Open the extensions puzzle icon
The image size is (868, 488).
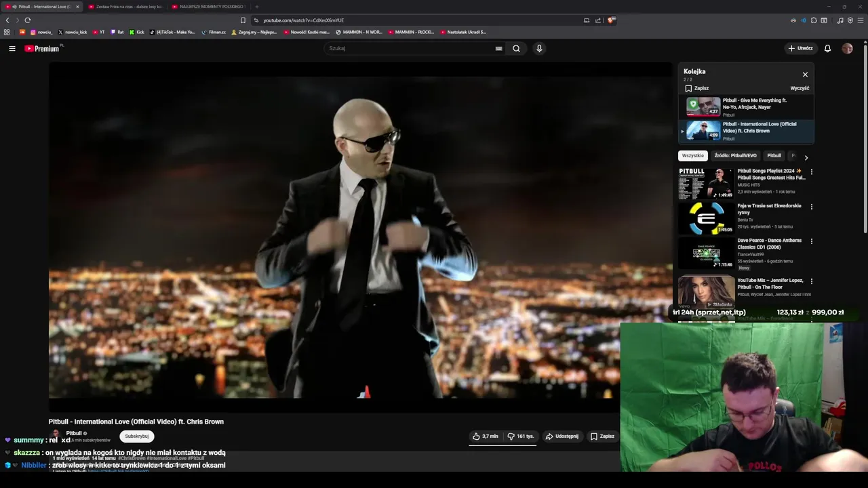point(814,20)
